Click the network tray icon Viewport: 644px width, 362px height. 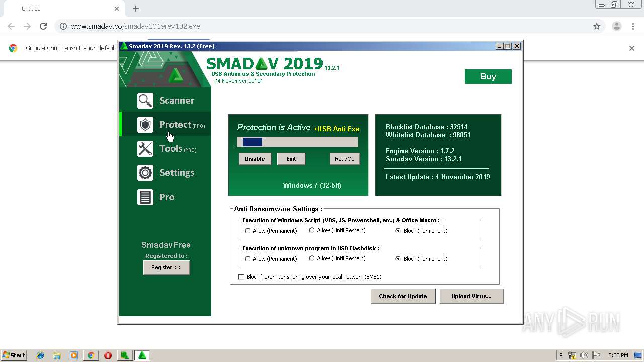(x=572, y=355)
